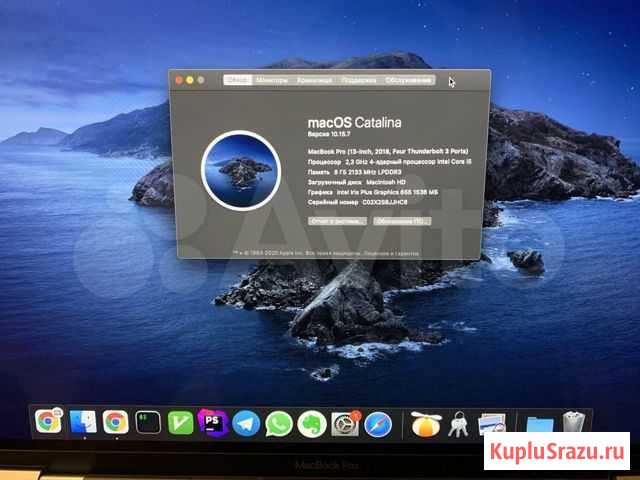Screen dimensions: 640x480
Task: Click the Процессор specification line
Action: 389,162
